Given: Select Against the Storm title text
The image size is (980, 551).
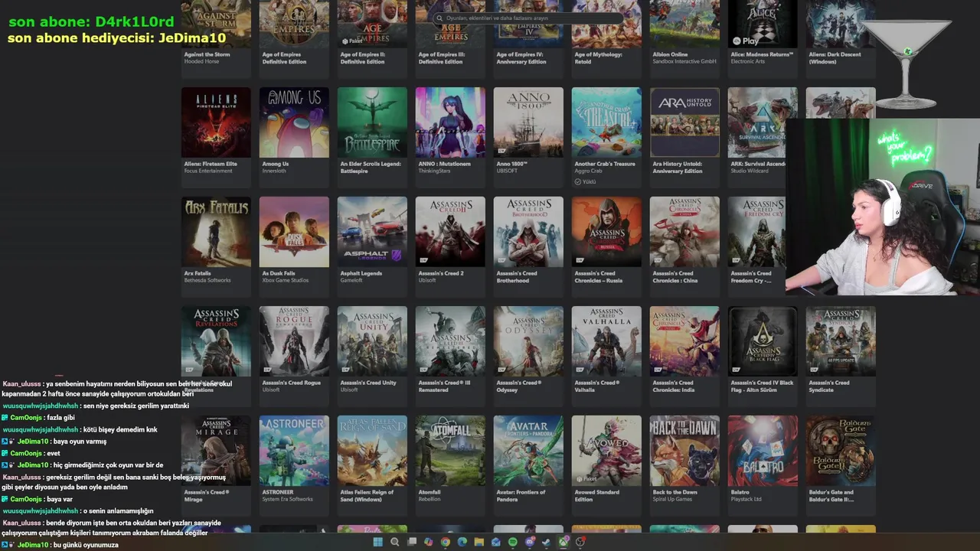Looking at the screenshot, I should (x=207, y=54).
